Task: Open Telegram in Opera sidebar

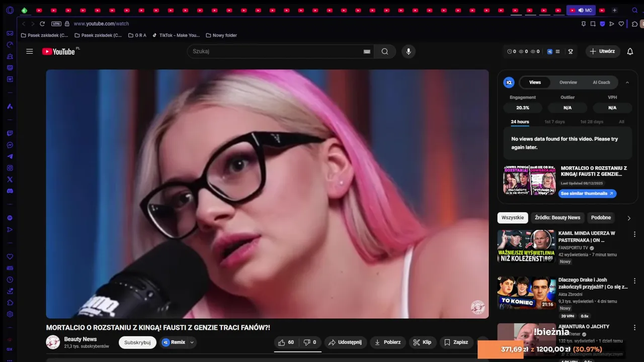Action: pyautogui.click(x=10, y=156)
